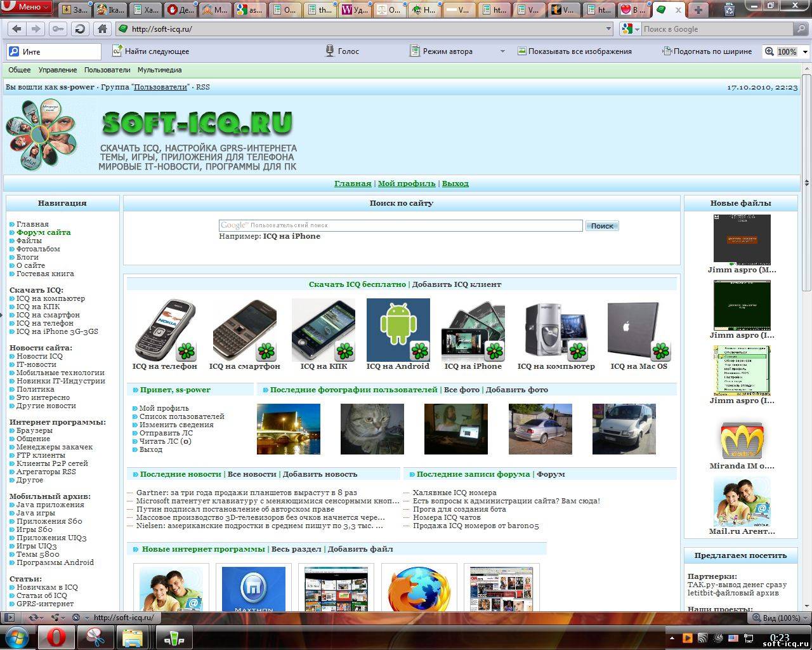Open a new tab with the plus button
The image size is (812, 650).
coord(698,10)
